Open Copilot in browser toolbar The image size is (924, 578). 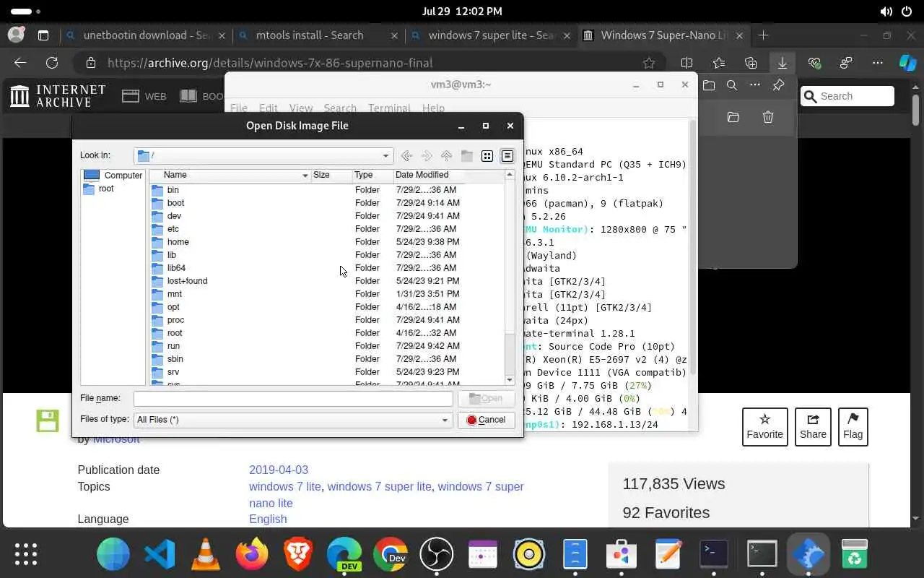pyautogui.click(x=907, y=63)
